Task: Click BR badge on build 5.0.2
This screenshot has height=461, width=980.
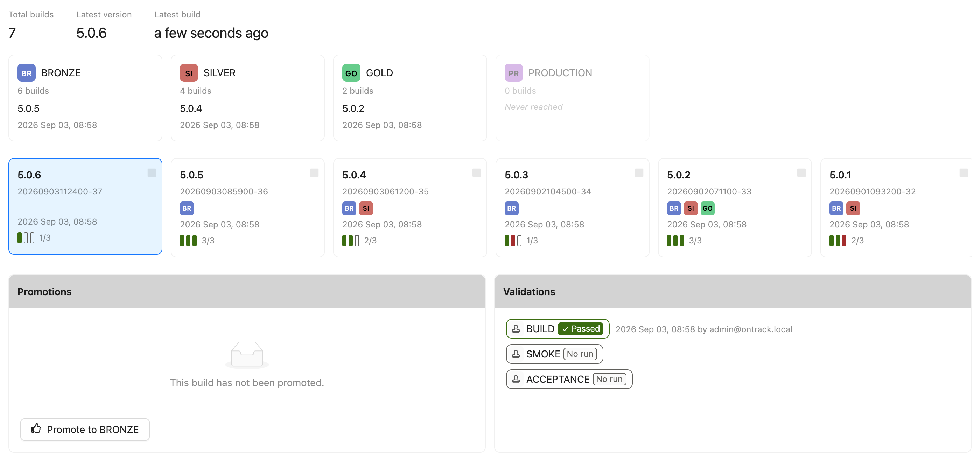Action: (674, 208)
